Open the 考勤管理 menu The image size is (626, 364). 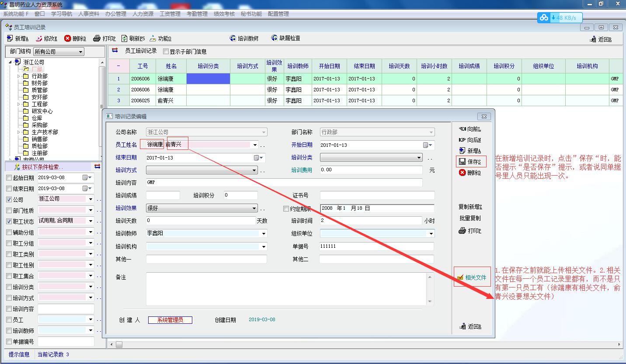click(x=197, y=14)
